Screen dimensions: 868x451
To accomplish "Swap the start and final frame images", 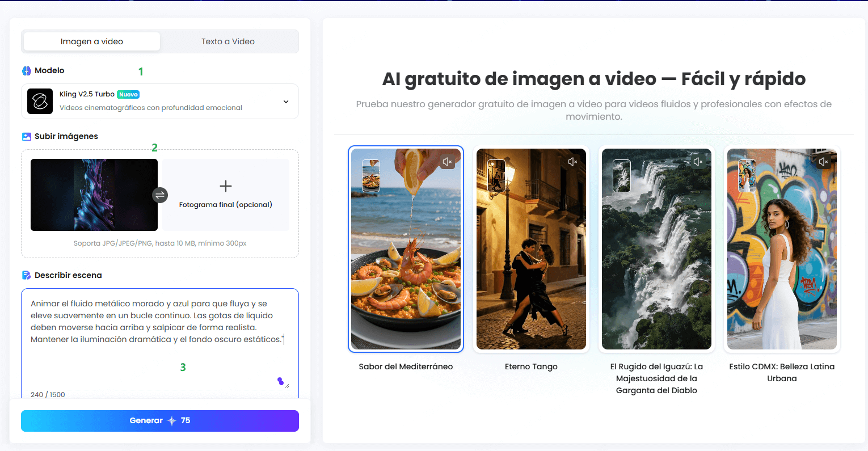I will (x=160, y=195).
